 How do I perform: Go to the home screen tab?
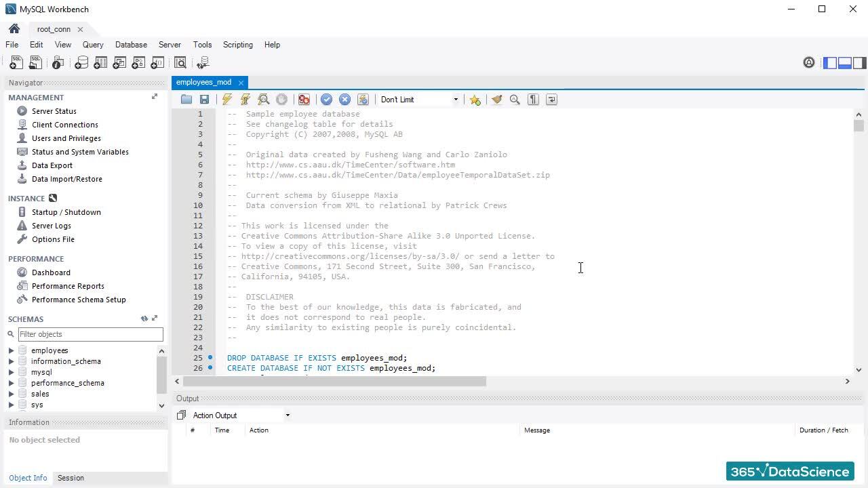click(14, 29)
